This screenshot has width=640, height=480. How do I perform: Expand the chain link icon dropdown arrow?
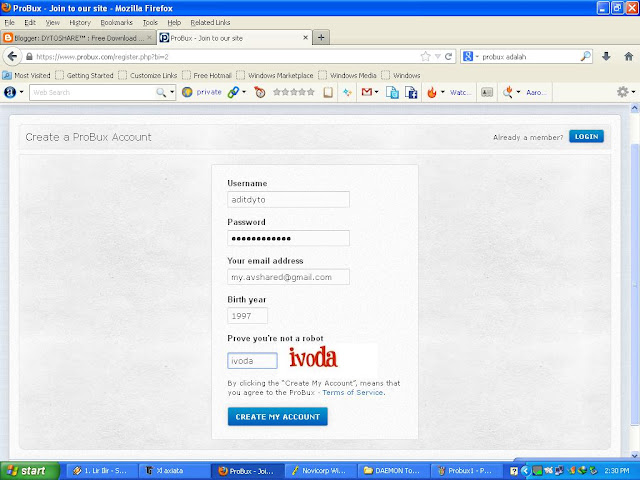click(244, 92)
